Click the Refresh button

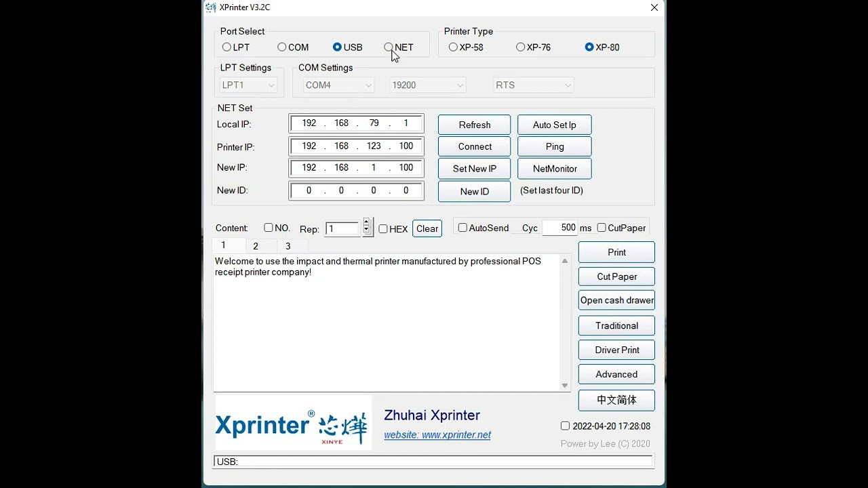click(x=475, y=125)
